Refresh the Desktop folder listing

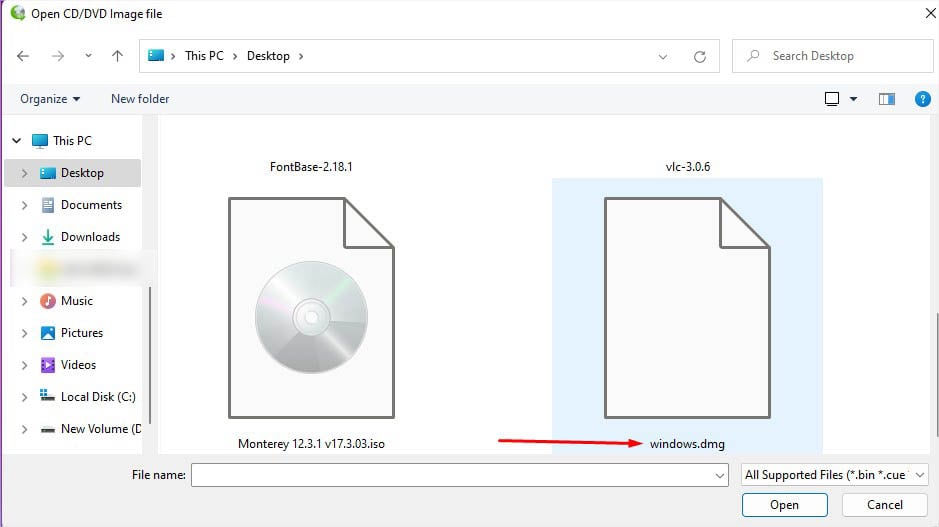tap(699, 56)
